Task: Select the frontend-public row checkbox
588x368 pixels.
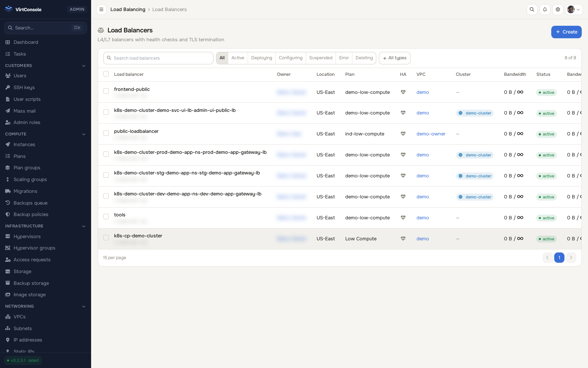Action: (106, 91)
